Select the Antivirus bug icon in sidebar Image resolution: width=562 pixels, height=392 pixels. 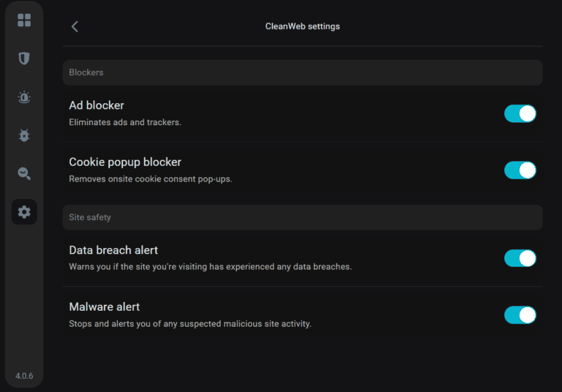click(24, 135)
